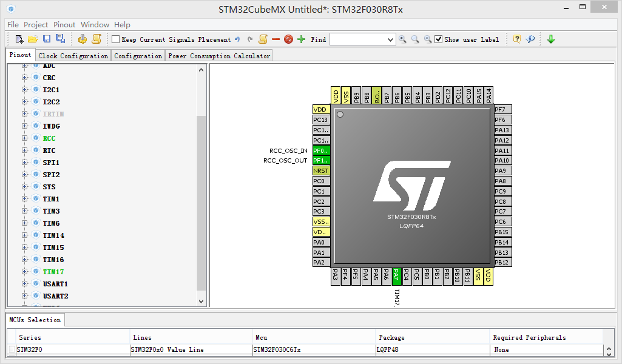The height and width of the screenshot is (364, 622).
Task: Click the Open Project folder icon
Action: 33,39
